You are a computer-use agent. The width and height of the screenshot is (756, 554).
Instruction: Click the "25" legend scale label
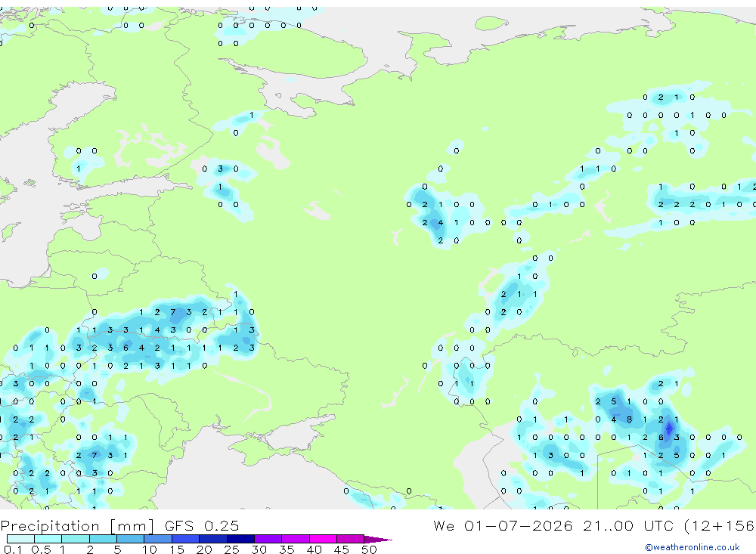click(231, 549)
